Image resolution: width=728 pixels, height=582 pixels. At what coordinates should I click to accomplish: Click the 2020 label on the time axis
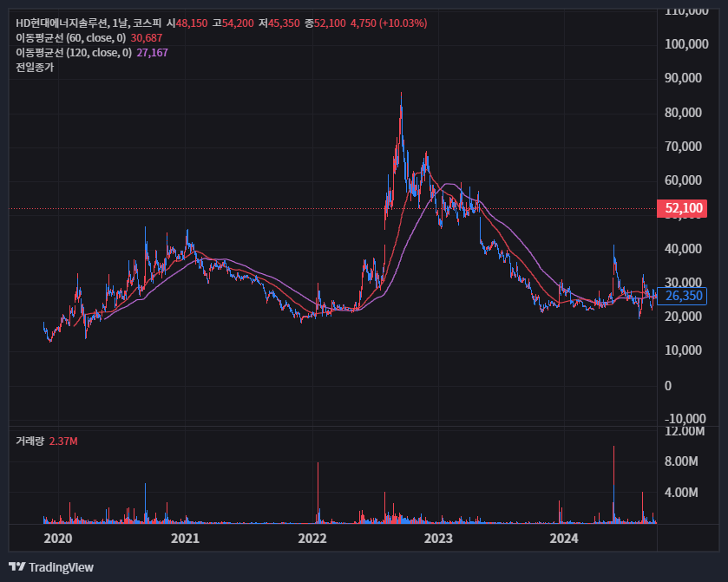point(58,539)
